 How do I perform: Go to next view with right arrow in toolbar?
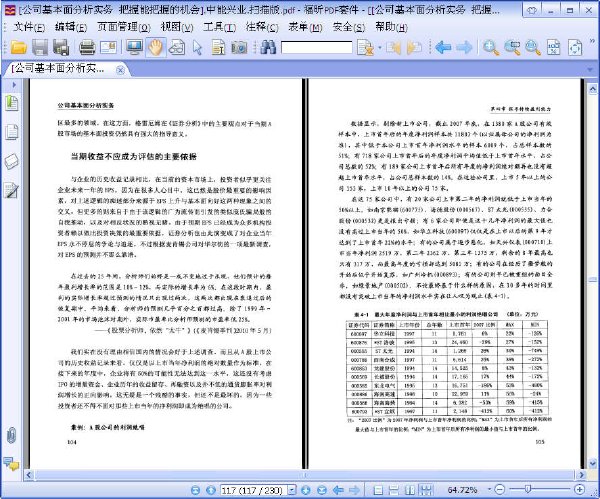click(465, 47)
